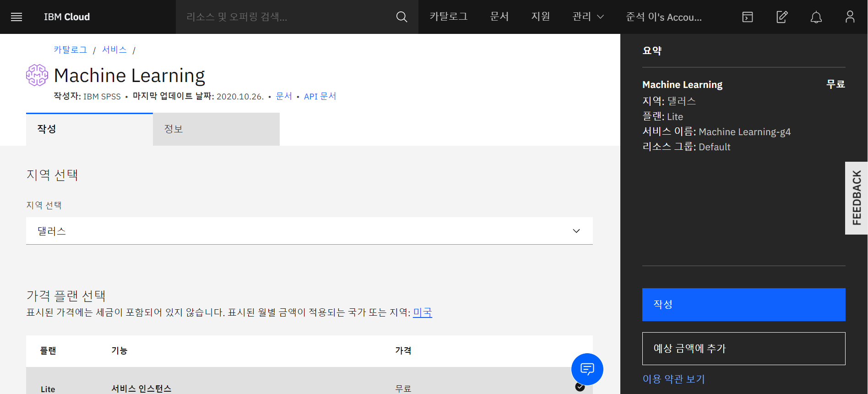The width and height of the screenshot is (868, 394).
Task: Open the user profile icon
Action: coord(850,17)
